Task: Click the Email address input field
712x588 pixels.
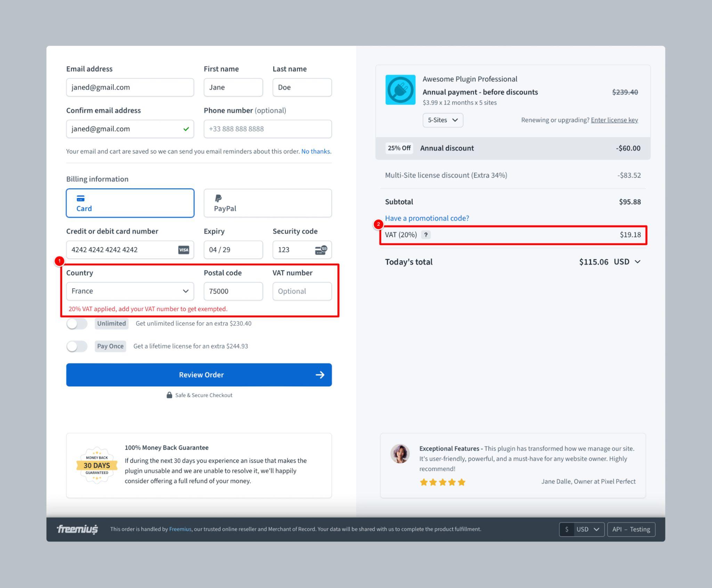Action: tap(130, 87)
